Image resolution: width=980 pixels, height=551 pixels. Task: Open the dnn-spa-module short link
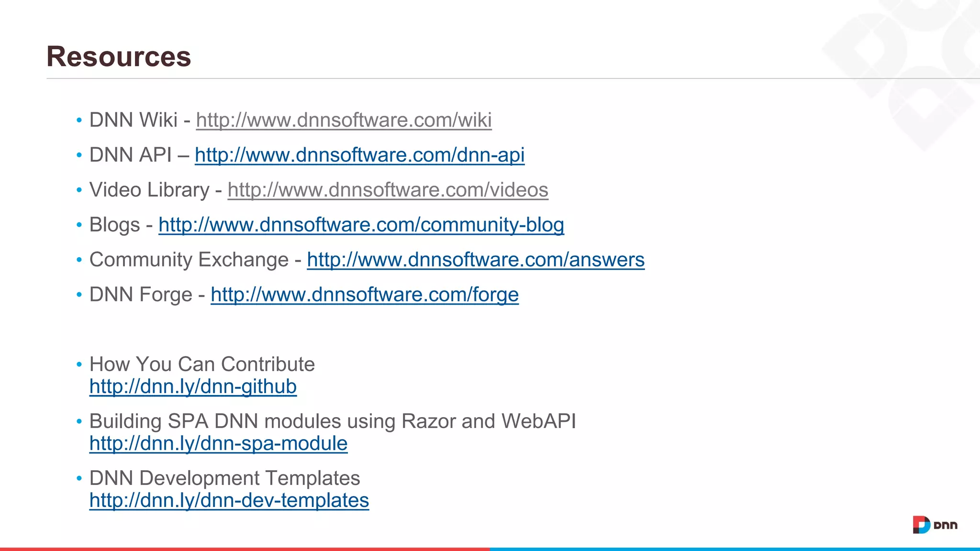[x=218, y=443]
